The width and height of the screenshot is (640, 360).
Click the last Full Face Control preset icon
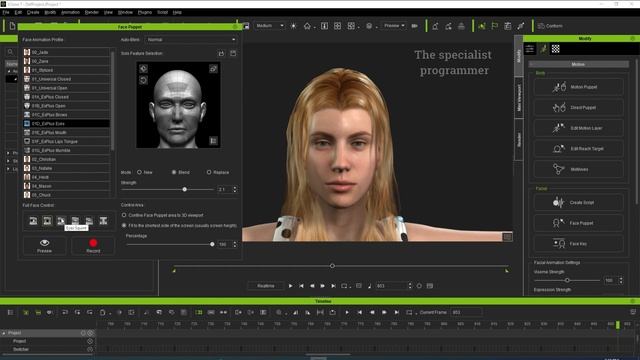pos(103,221)
